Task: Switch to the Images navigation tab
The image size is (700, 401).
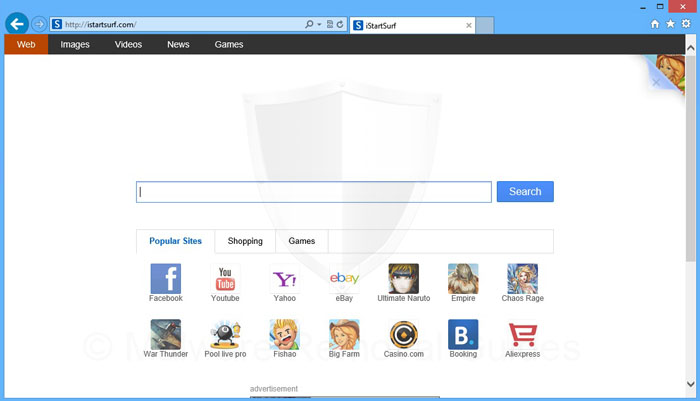Action: click(75, 44)
